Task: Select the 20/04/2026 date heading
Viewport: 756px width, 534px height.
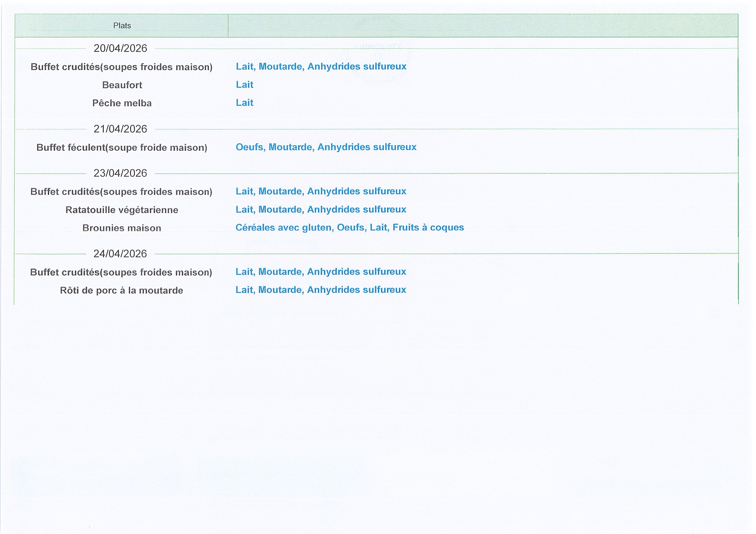Action: click(121, 49)
